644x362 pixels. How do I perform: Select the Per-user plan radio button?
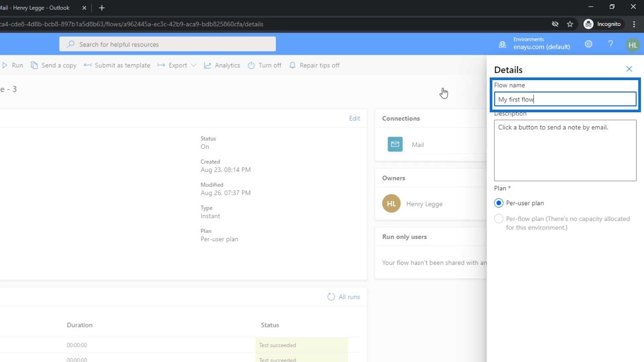pos(499,203)
